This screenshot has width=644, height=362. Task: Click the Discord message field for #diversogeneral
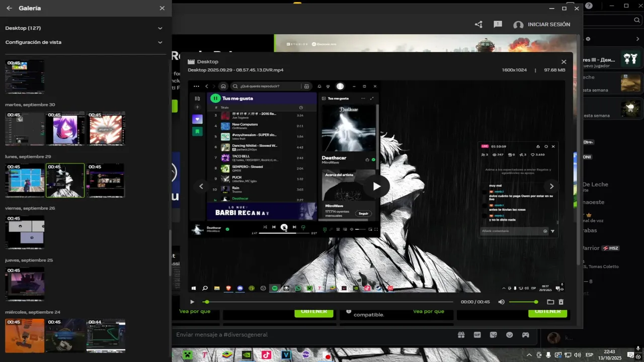coord(312,335)
